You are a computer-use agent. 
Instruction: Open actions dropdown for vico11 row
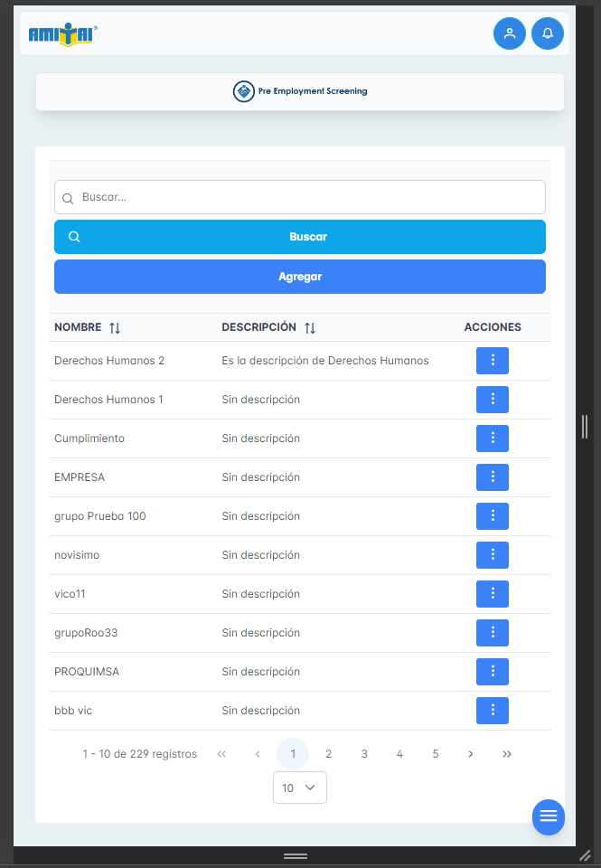coord(492,594)
